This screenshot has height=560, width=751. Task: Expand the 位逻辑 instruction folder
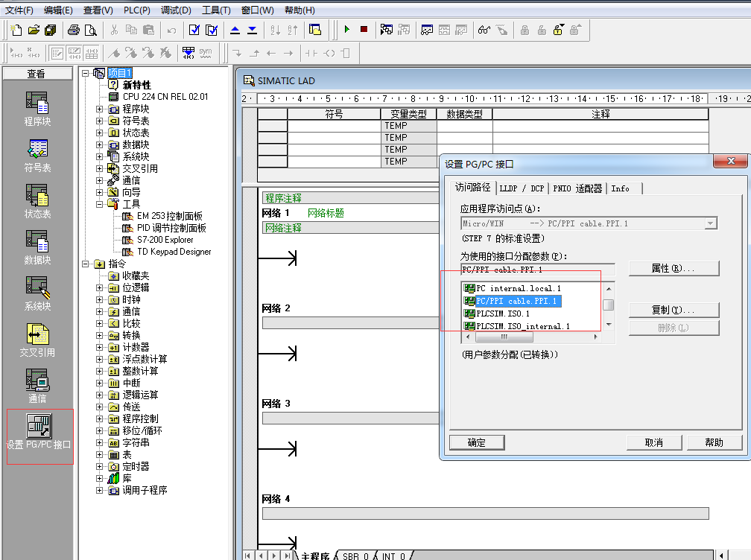coord(99,287)
